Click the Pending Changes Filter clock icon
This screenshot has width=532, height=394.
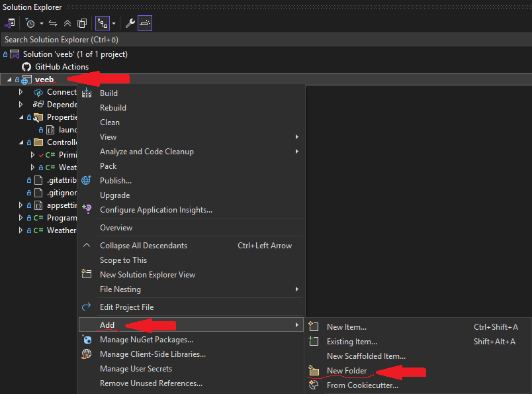point(30,23)
